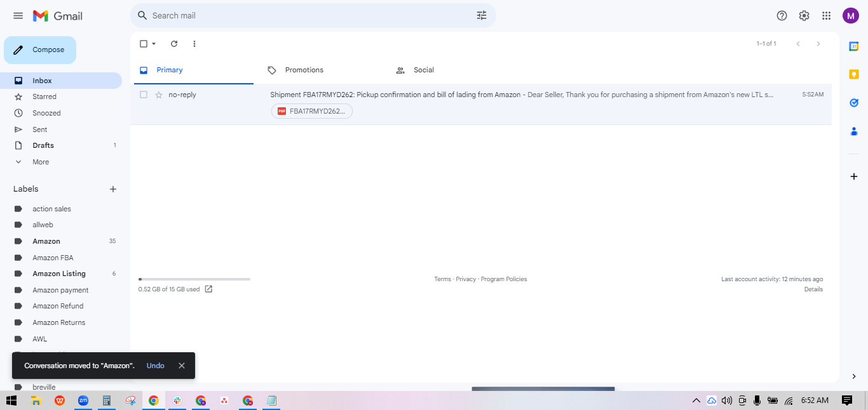Image resolution: width=868 pixels, height=410 pixels.
Task: Open Google Calendar side panel
Action: (854, 46)
